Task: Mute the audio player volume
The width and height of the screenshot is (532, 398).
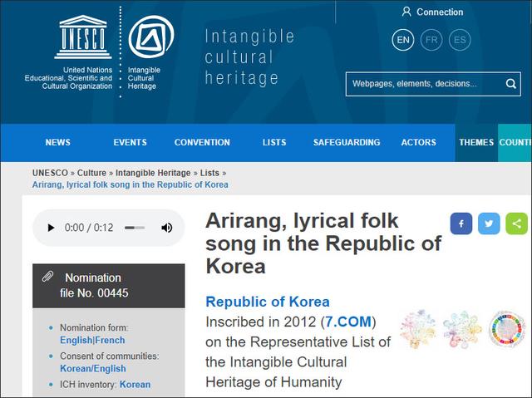Action: click(166, 228)
